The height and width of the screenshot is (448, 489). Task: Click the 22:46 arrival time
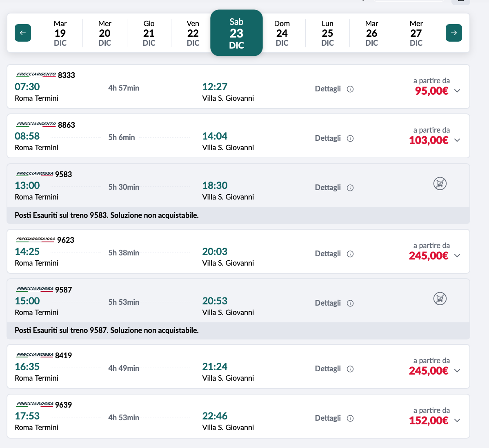(215, 416)
